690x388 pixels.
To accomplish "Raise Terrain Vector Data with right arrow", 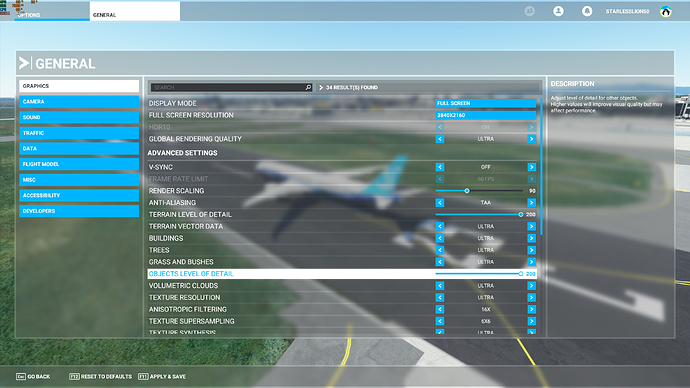I will pos(532,226).
